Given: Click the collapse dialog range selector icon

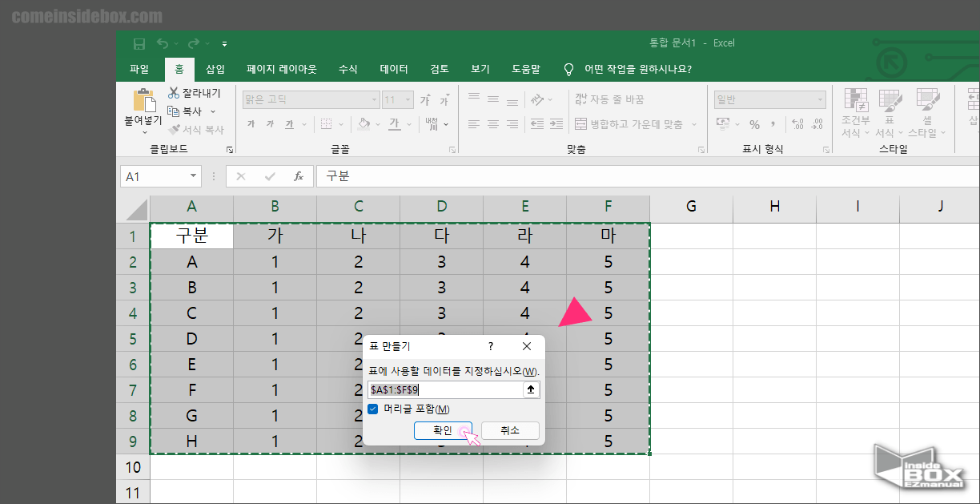Looking at the screenshot, I should coord(531,389).
